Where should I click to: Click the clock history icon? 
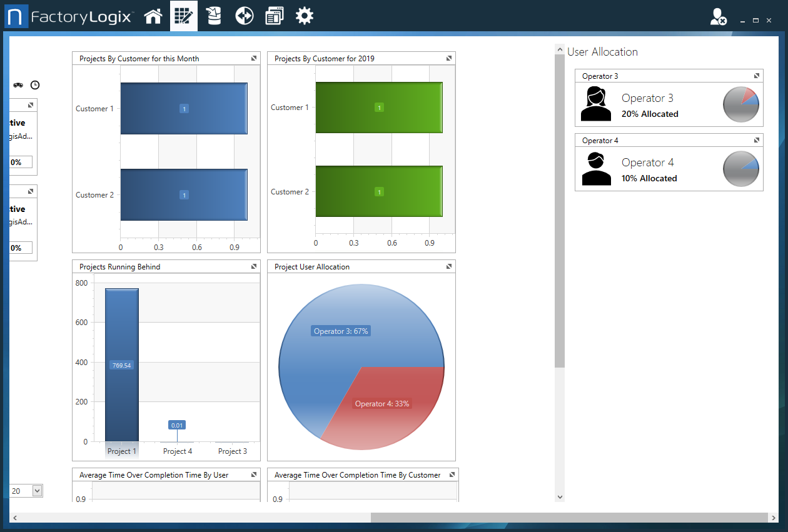pos(35,85)
